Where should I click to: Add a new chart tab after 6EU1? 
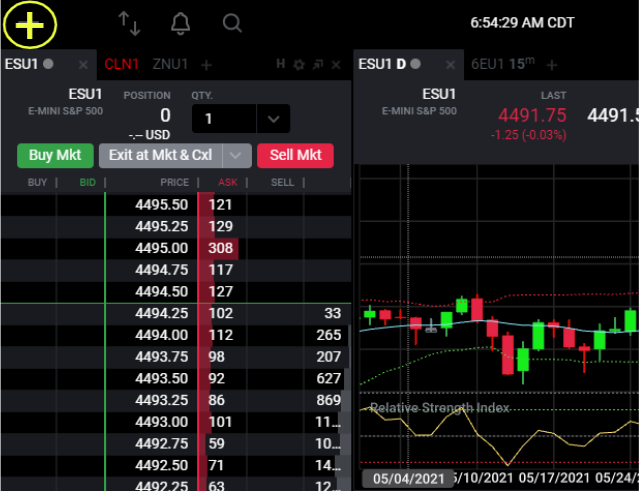552,65
